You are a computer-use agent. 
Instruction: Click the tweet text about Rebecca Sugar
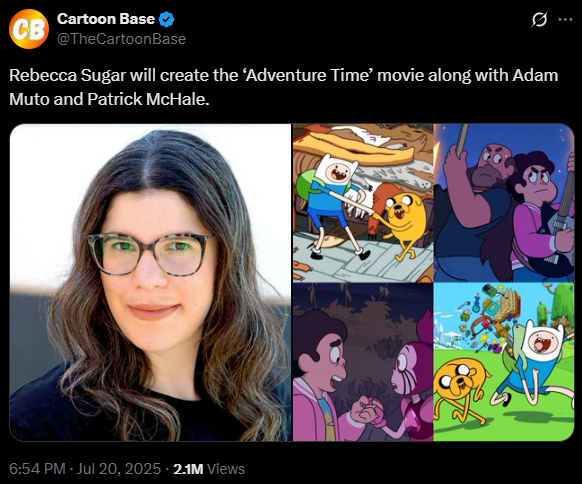click(284, 87)
